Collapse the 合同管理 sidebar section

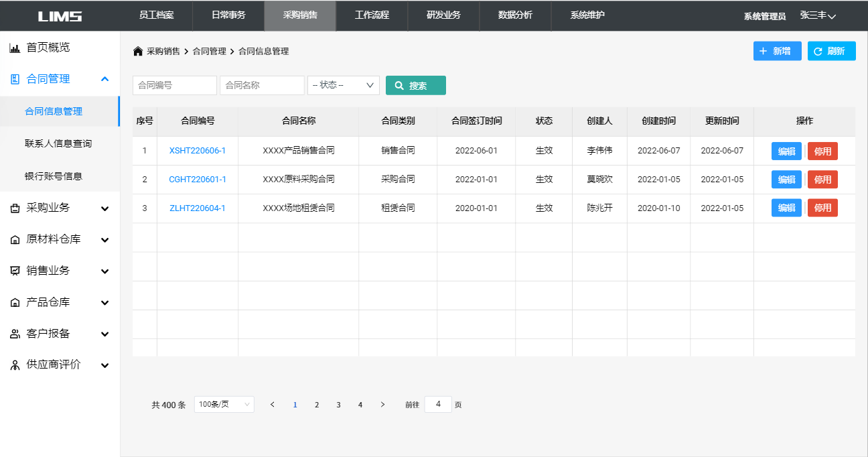coord(104,79)
